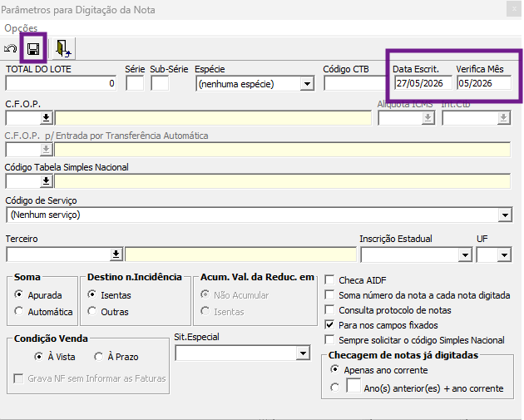Open the Código Tabela Simples Nacional lookup arrow
Image resolution: width=524 pixels, height=420 pixels.
coord(46,181)
